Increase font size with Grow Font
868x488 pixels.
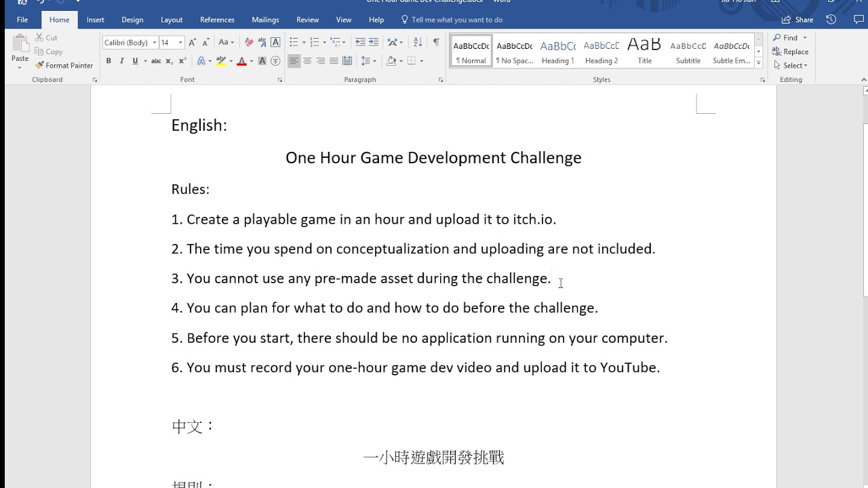coord(193,42)
